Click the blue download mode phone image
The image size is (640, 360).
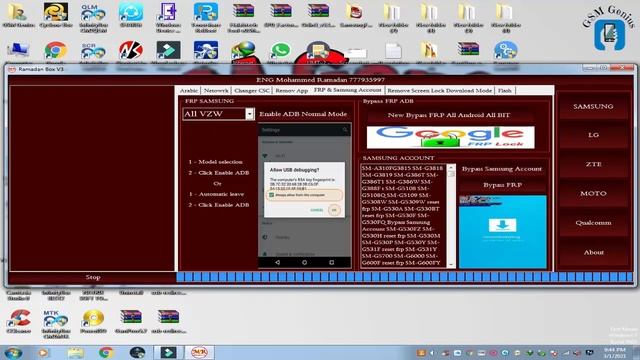pyautogui.click(x=502, y=231)
